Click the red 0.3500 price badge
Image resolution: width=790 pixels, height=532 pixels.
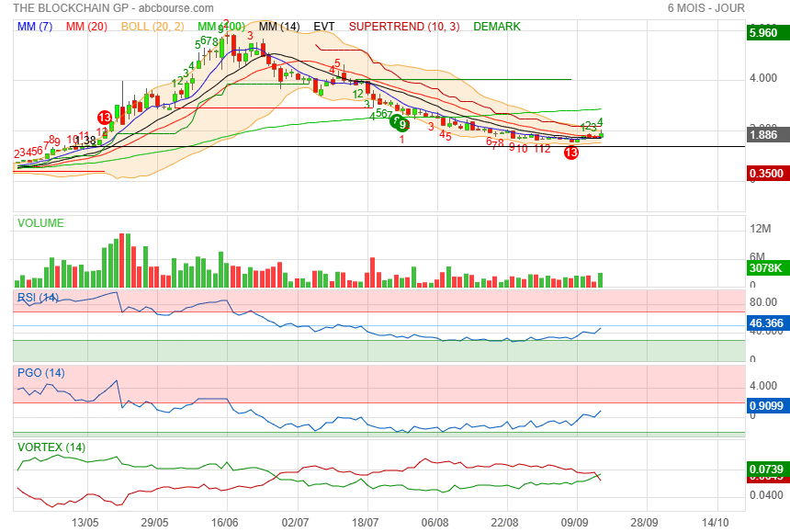(765, 173)
